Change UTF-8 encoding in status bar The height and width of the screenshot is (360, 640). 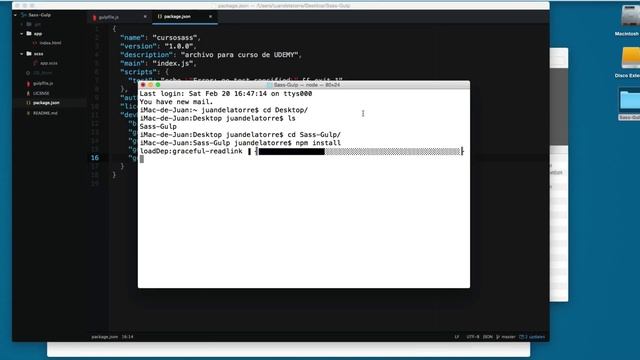473,337
